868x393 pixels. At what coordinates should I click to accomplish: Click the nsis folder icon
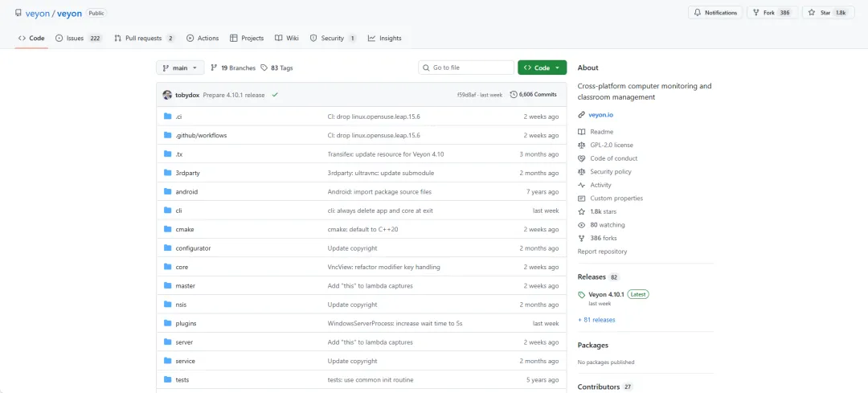point(168,305)
